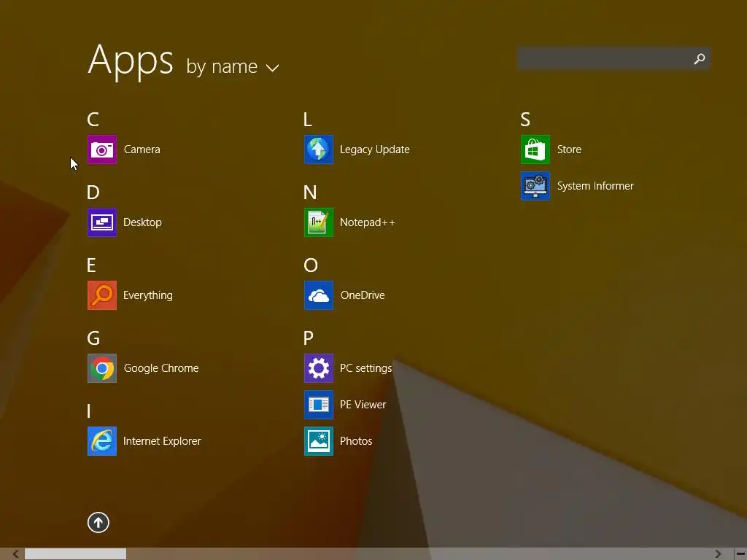
Task: Click the 'Desktop' text label
Action: (x=142, y=222)
